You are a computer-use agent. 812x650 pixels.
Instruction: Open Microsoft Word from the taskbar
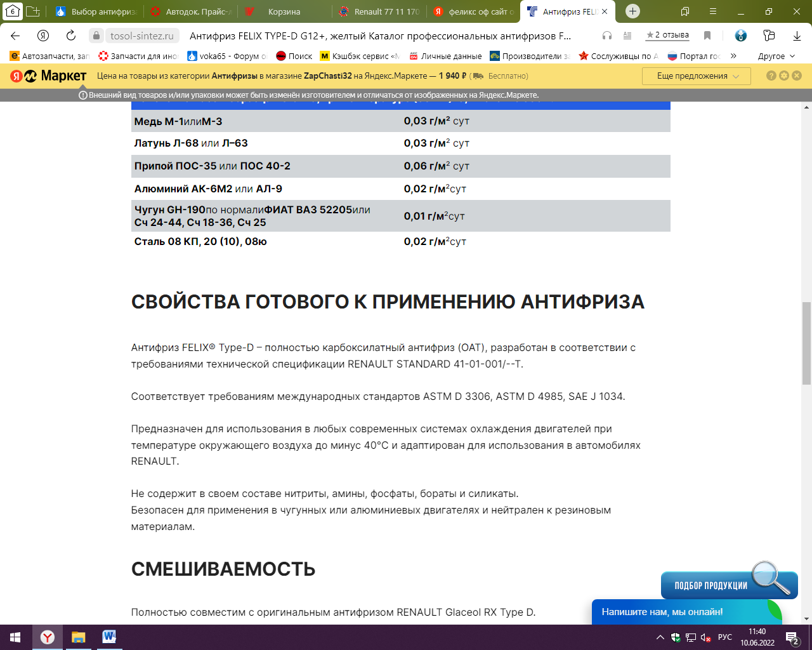pos(108,637)
